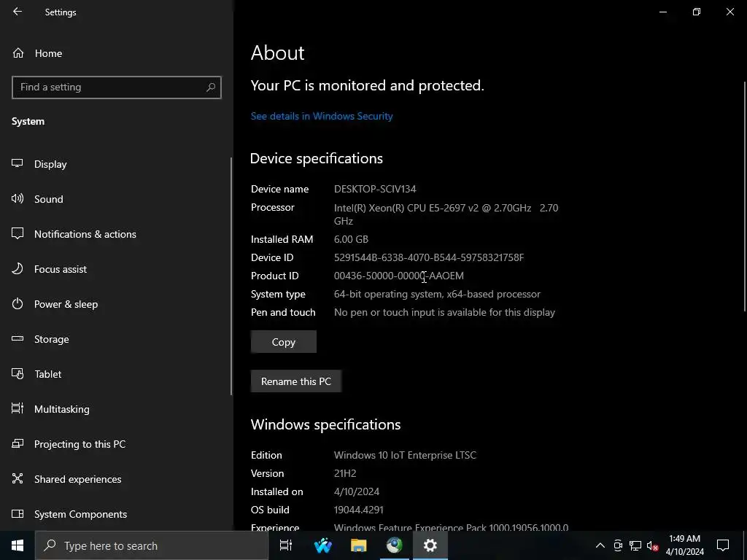Open the globe browser icon on taskbar
The width and height of the screenshot is (747, 560).
tap(395, 545)
